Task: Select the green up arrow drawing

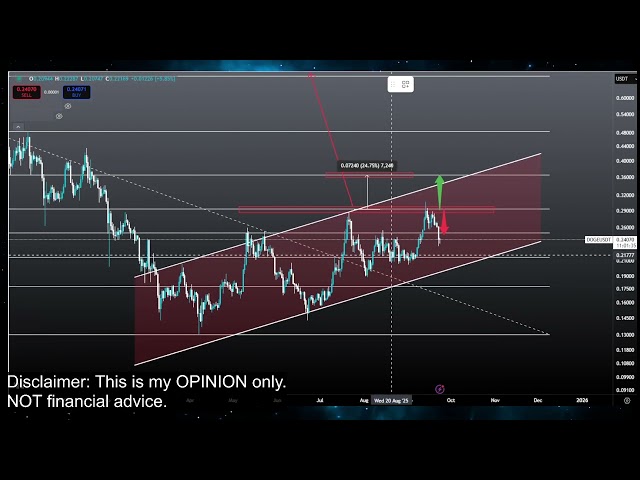Action: (438, 190)
